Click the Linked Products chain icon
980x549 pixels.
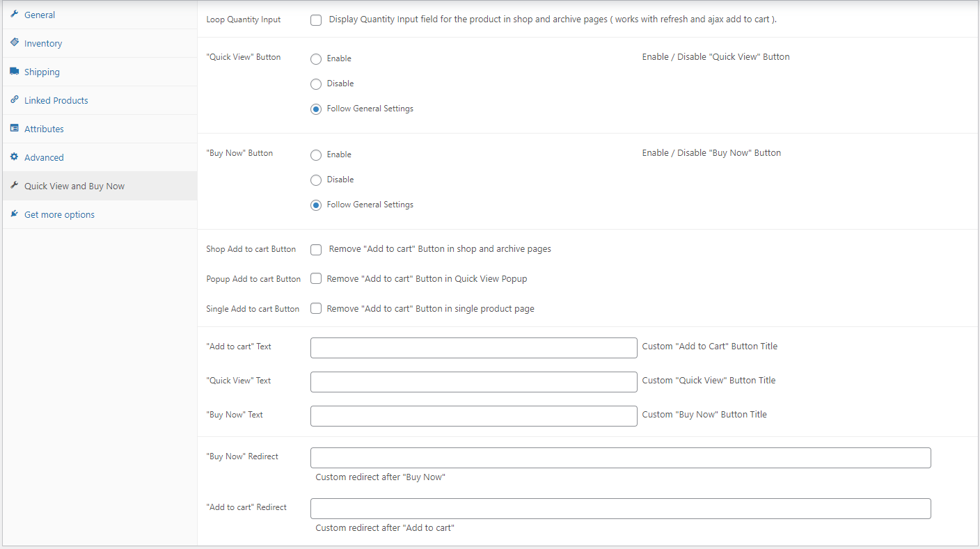coord(14,100)
